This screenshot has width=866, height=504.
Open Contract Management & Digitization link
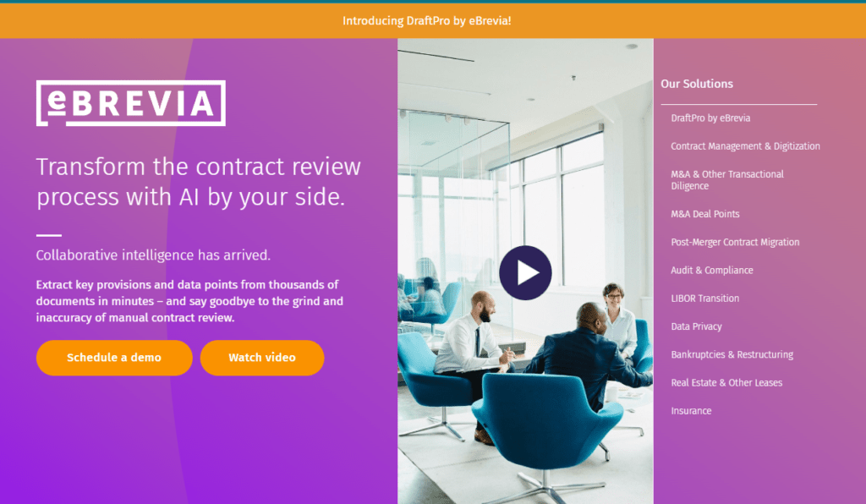(x=745, y=146)
